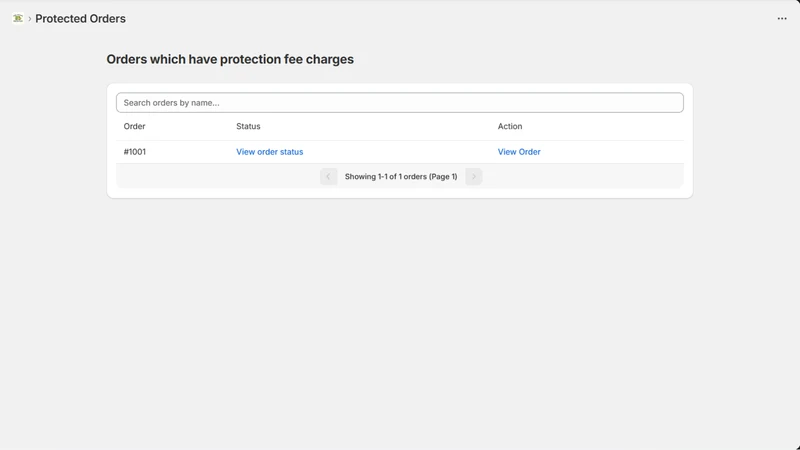
Task: Click the Status column header
Action: [248, 126]
